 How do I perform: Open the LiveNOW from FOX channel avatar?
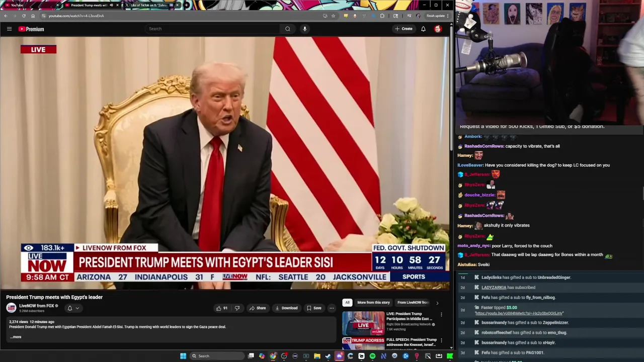[11, 308]
